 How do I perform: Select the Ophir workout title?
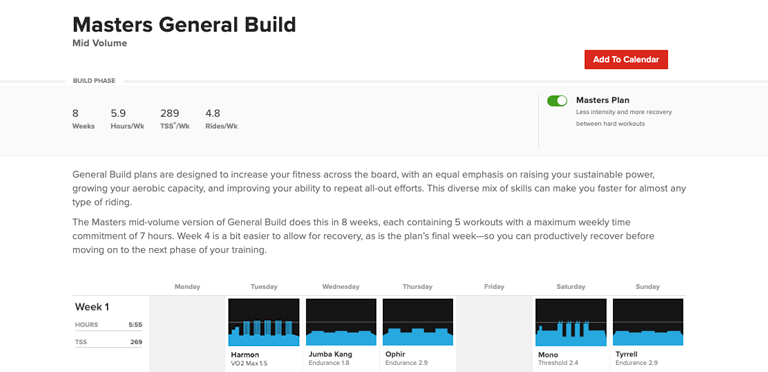coord(395,354)
